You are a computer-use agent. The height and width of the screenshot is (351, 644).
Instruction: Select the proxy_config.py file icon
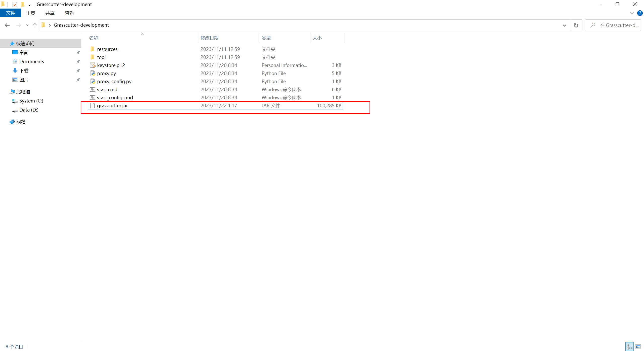click(x=92, y=81)
